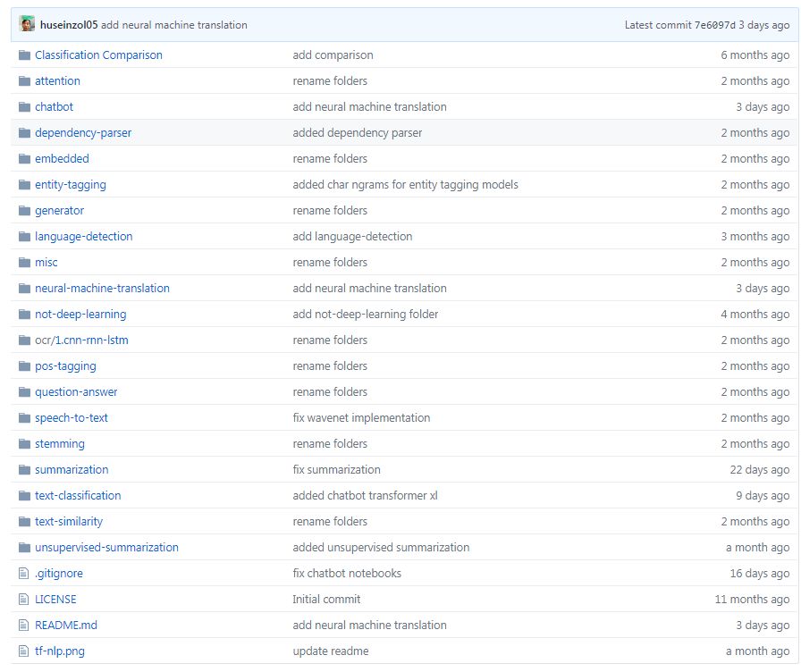Click file icon next to README.md
The width and height of the screenshot is (801, 672).
tap(23, 625)
